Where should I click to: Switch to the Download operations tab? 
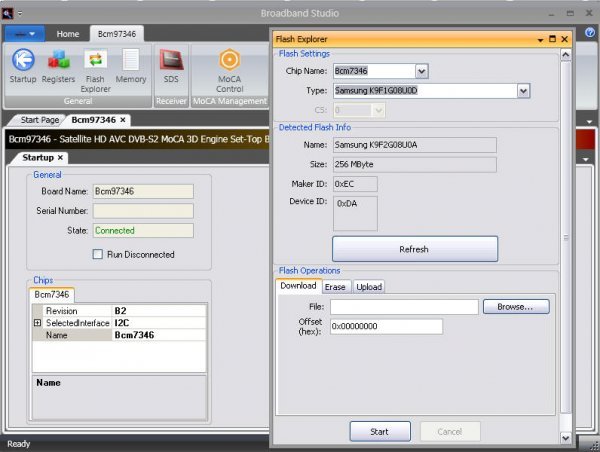pos(298,286)
